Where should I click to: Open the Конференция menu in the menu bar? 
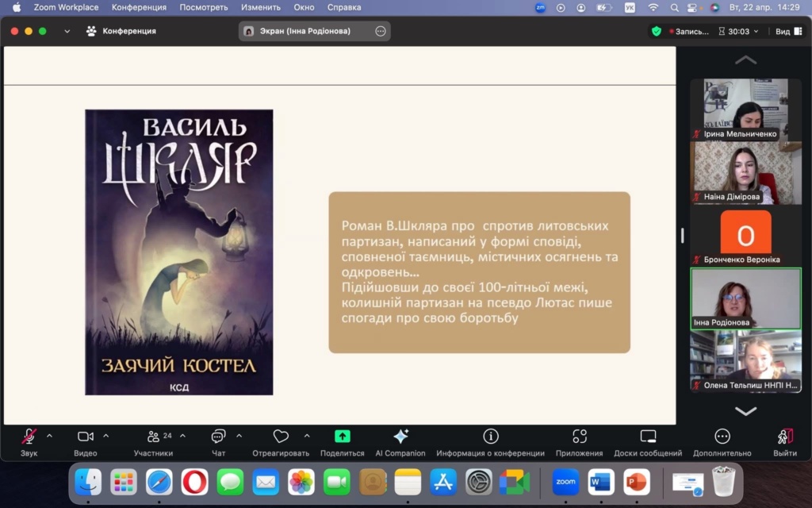pos(140,7)
